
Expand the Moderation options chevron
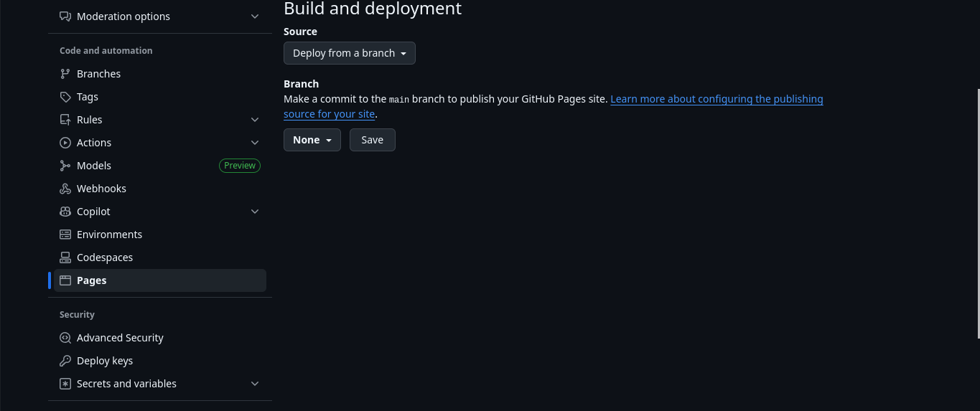(x=255, y=16)
